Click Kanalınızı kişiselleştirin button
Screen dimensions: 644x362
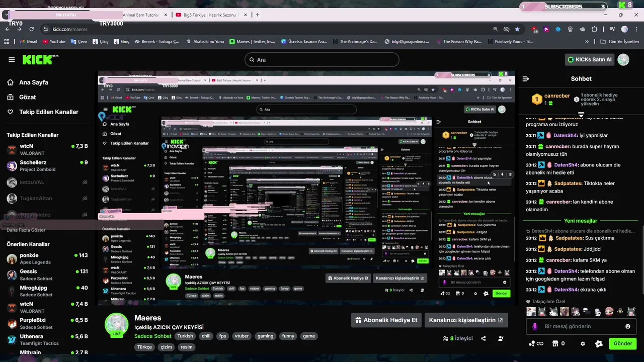click(x=466, y=320)
